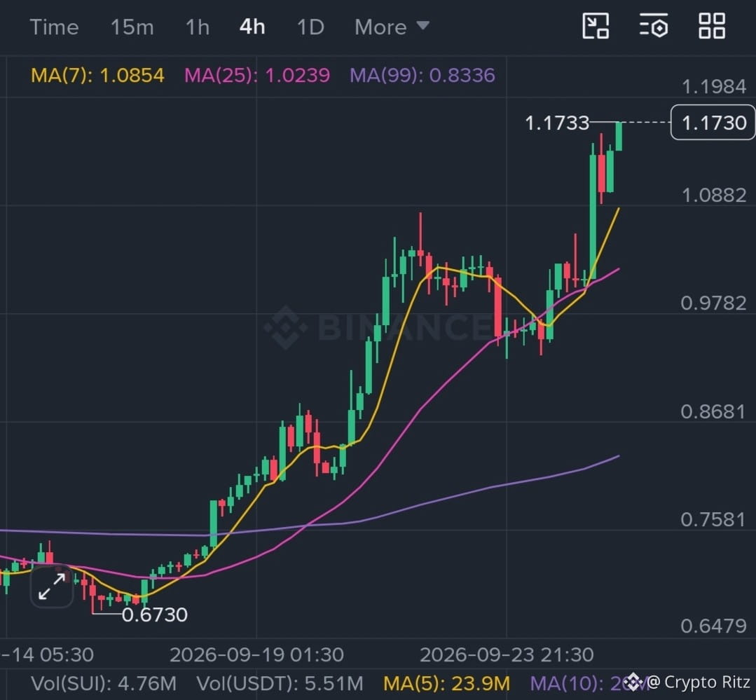This screenshot has height=700, width=756.
Task: Click the MA(25) indicator label
Action: tap(257, 75)
